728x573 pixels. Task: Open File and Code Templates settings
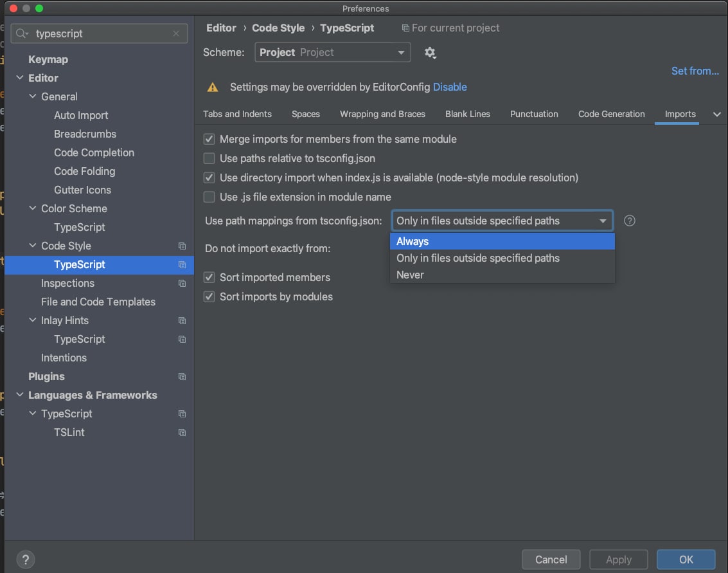pyautogui.click(x=98, y=302)
